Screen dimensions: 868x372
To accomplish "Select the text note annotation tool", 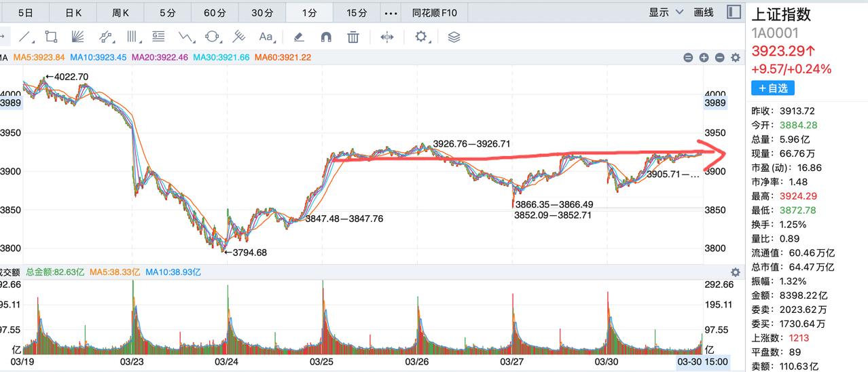I will (158, 37).
